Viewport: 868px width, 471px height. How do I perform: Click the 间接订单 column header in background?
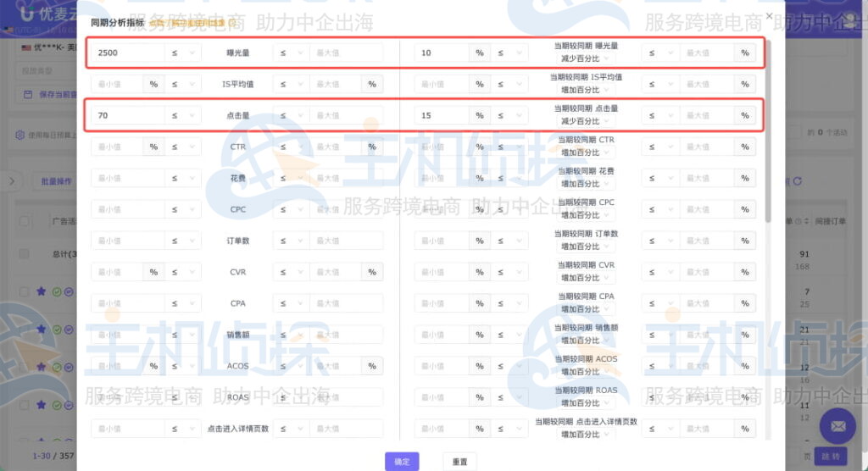[831, 221]
